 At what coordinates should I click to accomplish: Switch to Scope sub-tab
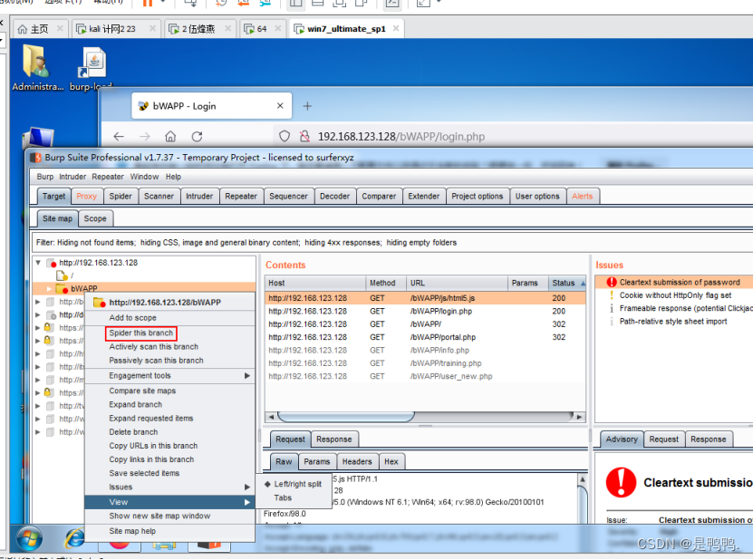tap(95, 218)
